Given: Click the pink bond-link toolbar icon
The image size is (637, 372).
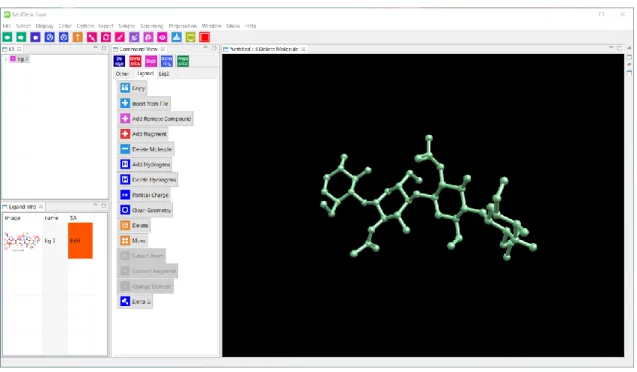Looking at the screenshot, I should (x=92, y=37).
